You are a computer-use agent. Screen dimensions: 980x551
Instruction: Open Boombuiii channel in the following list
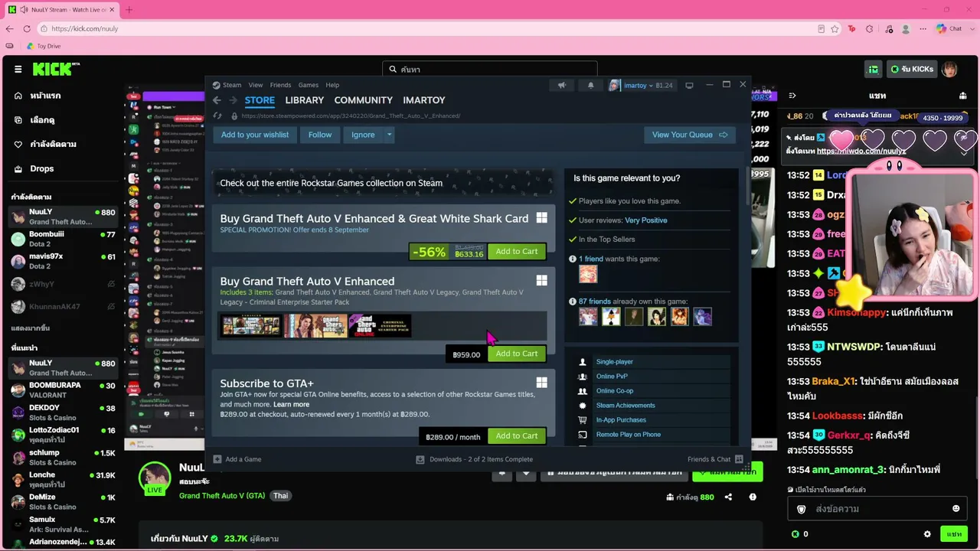click(63, 240)
